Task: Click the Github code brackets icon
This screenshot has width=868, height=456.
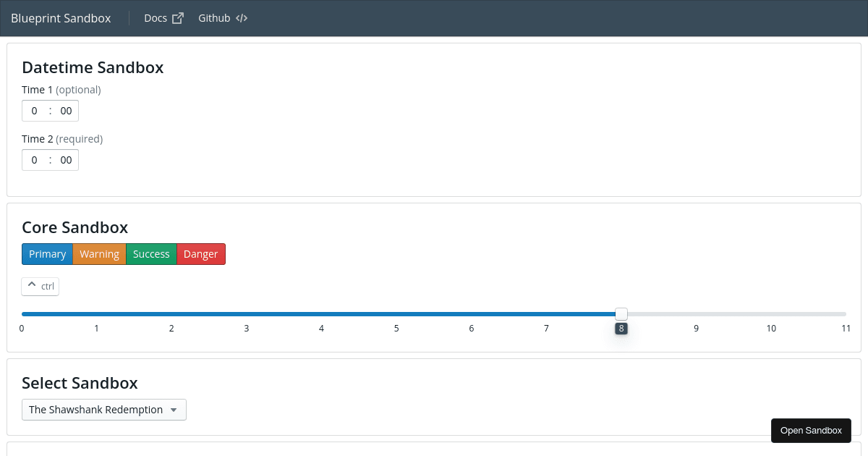Action: click(242, 18)
